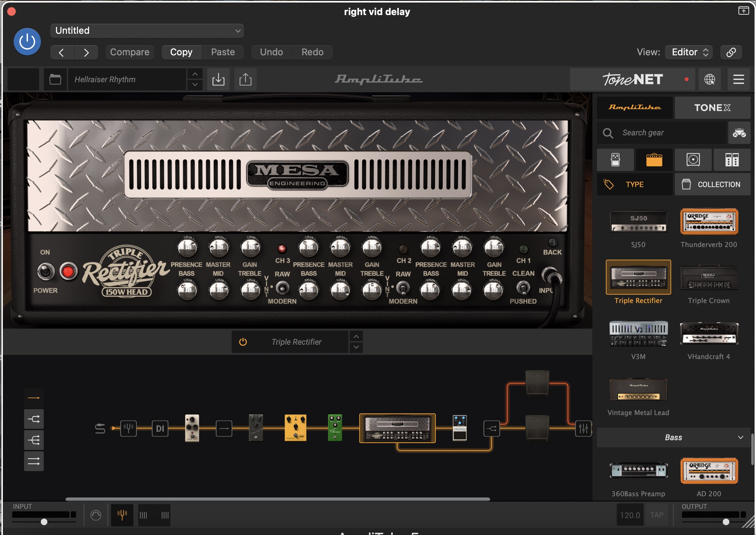Select the stomp pedal category icon
This screenshot has width=756, height=535.
pos(615,160)
